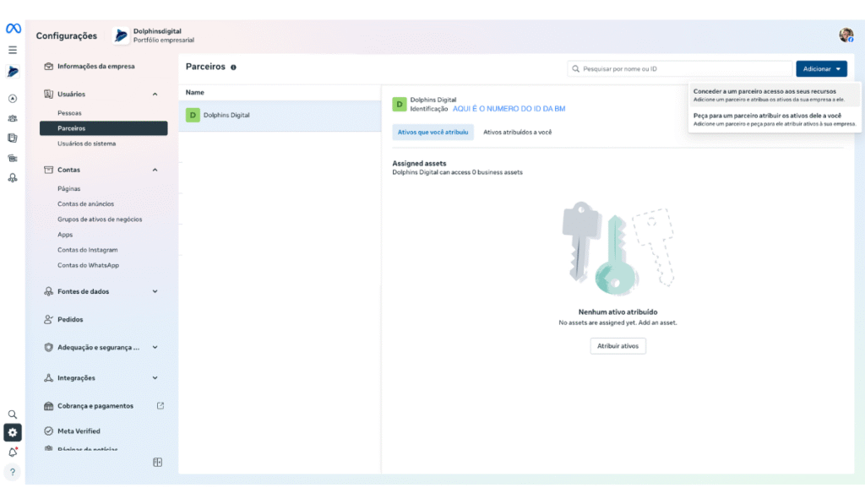Open the hamburger menu in left rail
The width and height of the screenshot is (865, 504).
pyautogui.click(x=13, y=50)
